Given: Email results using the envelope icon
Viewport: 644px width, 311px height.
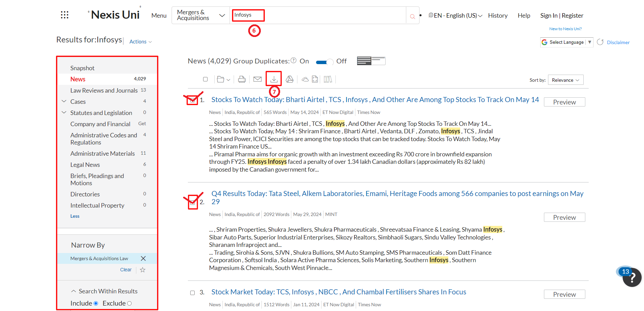Looking at the screenshot, I should click(257, 79).
